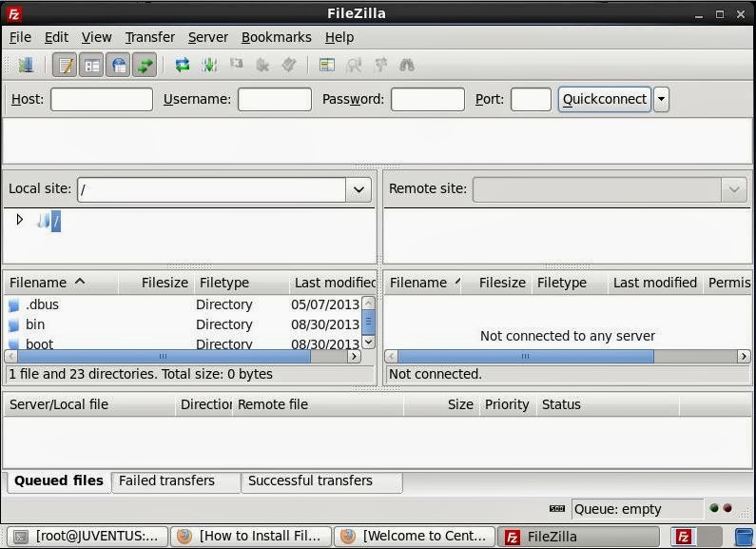Sort local files by Filename column
The width and height of the screenshot is (756, 549).
61,283
